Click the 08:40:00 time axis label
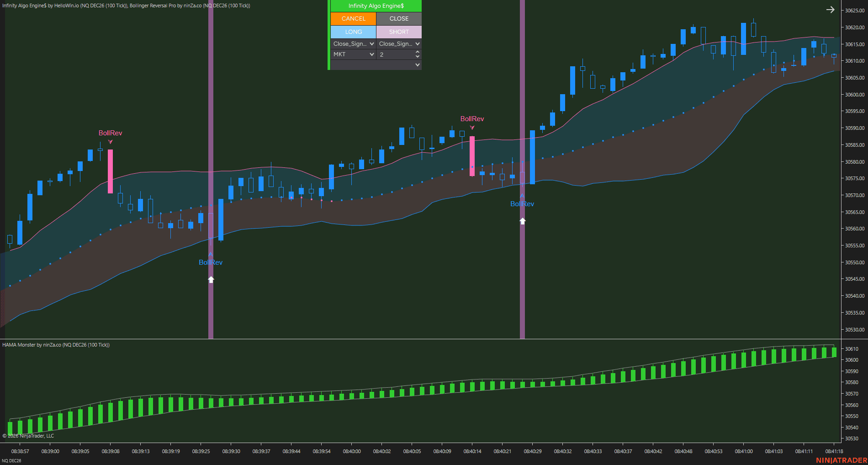 coord(352,451)
